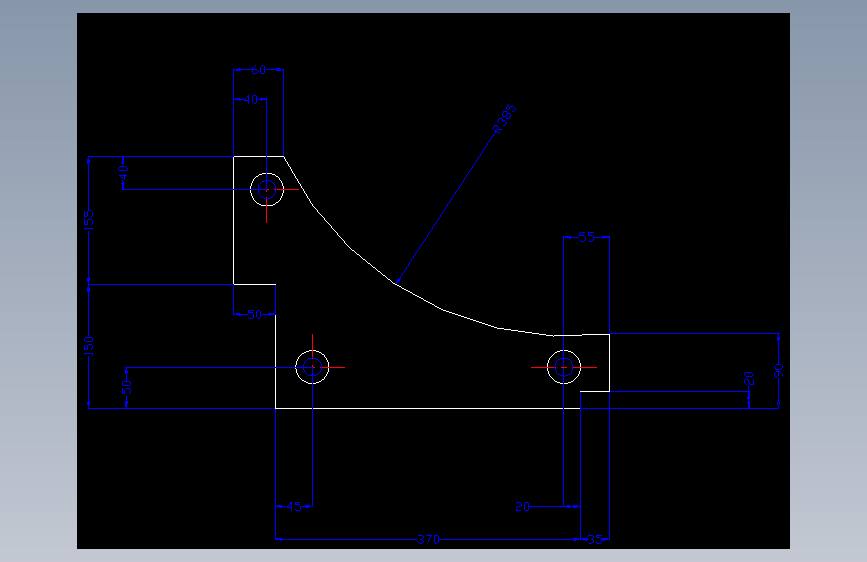Select the horizontal 50 dimension under the step
The width and height of the screenshot is (867, 562).
click(x=254, y=315)
